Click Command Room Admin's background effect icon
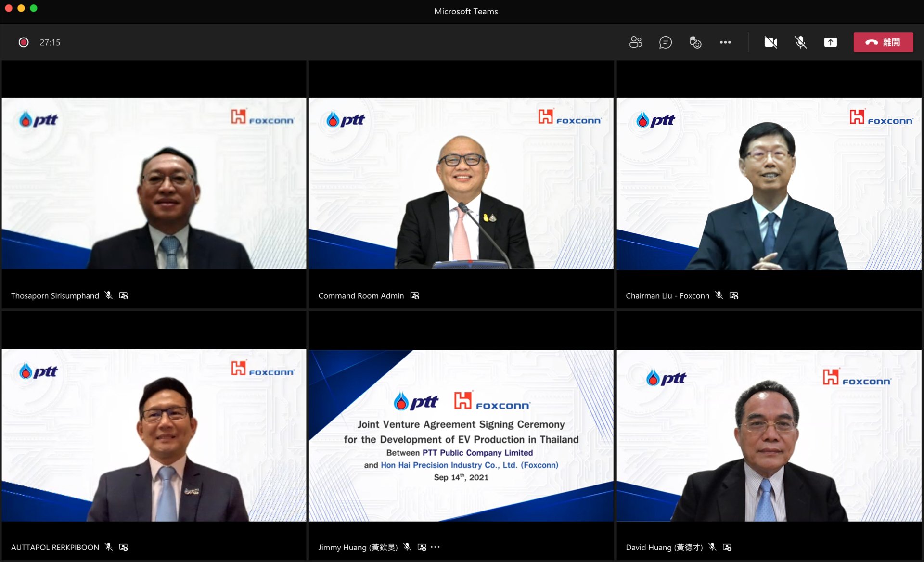Viewport: 924px width, 562px height. [415, 295]
